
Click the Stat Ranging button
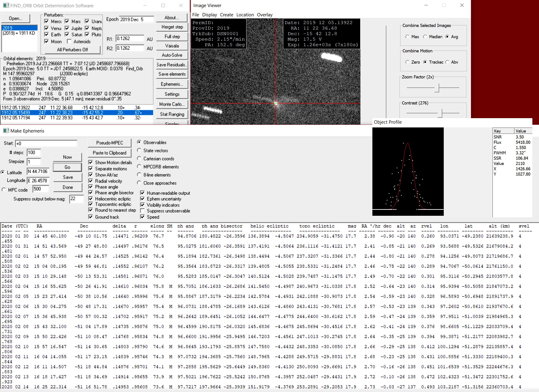pos(172,114)
